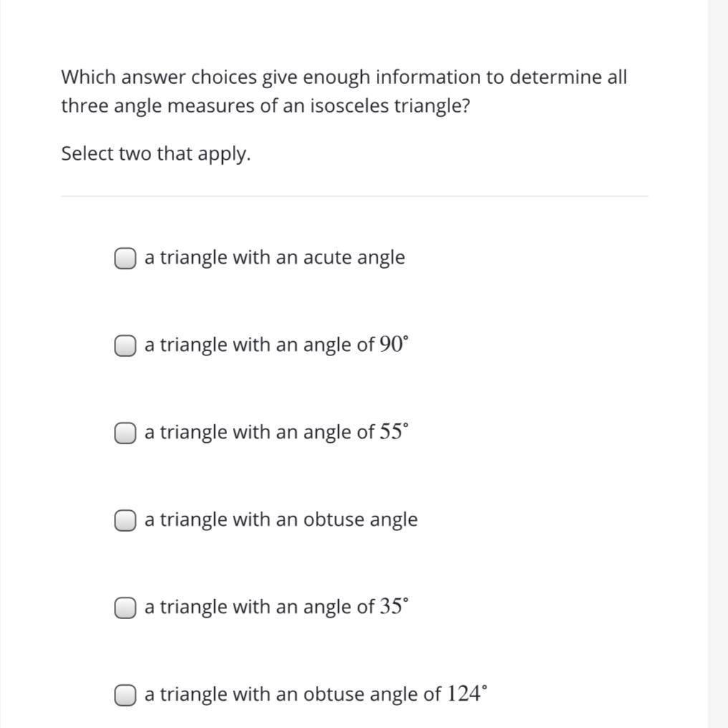Image resolution: width=728 pixels, height=728 pixels.
Task: Click the gray scrollbar strip at right edge
Action: tap(717, 364)
